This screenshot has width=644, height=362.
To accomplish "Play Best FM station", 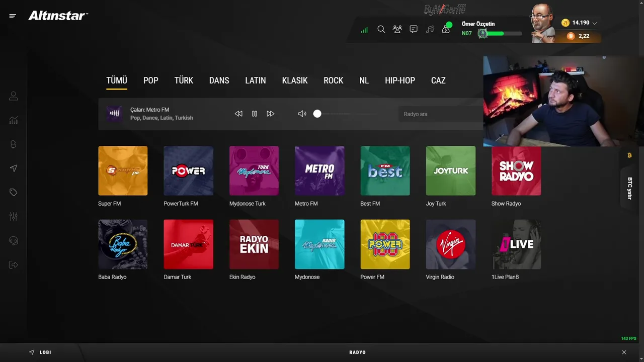I will point(385,171).
